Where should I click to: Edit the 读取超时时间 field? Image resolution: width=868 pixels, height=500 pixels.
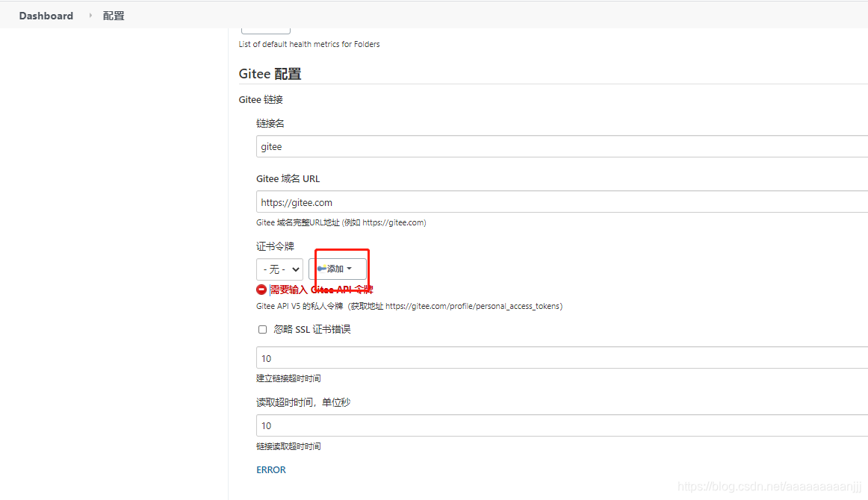coord(561,425)
